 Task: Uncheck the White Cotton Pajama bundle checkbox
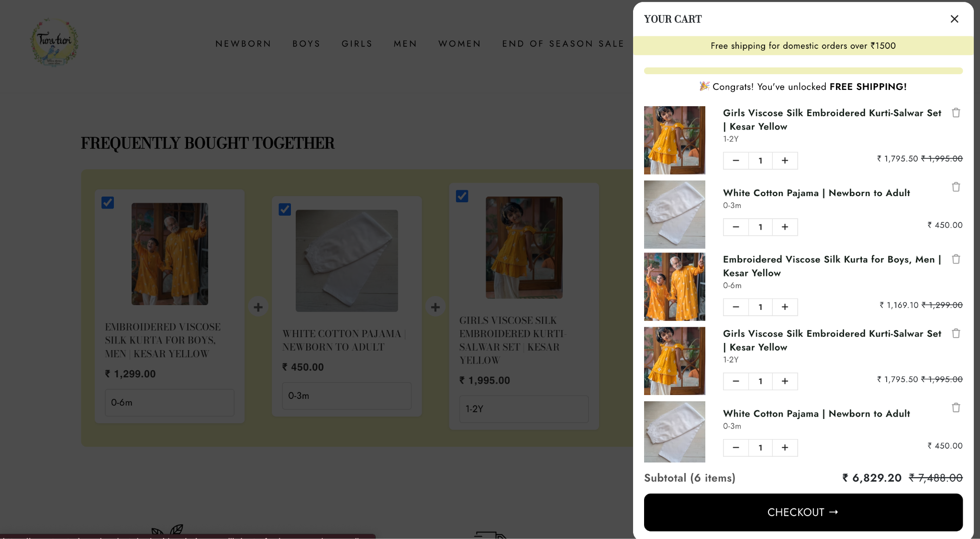pos(285,209)
